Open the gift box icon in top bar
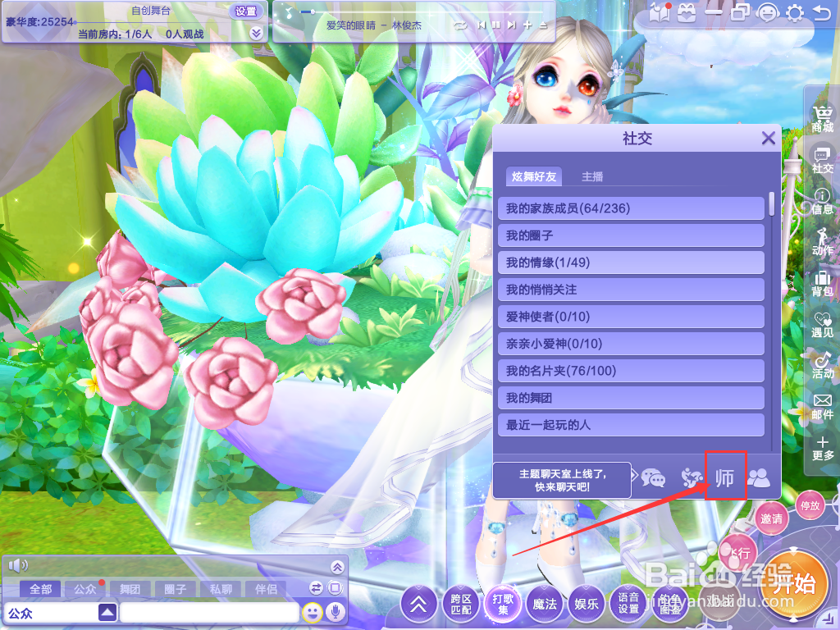 (687, 12)
